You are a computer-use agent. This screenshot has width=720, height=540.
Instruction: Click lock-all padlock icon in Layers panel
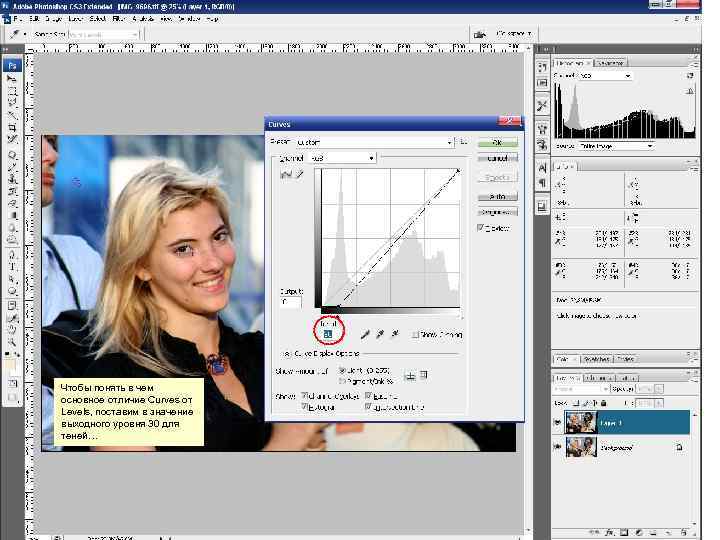pyautogui.click(x=603, y=403)
